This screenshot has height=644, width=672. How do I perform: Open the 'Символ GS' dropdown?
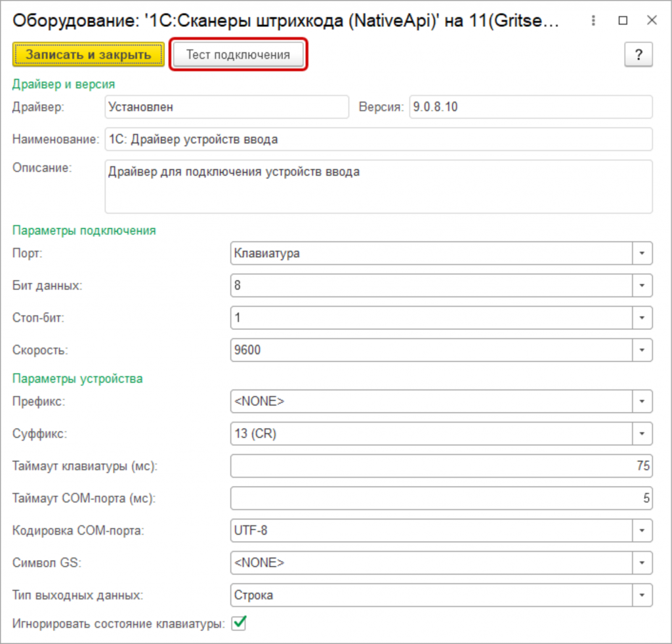pos(642,562)
